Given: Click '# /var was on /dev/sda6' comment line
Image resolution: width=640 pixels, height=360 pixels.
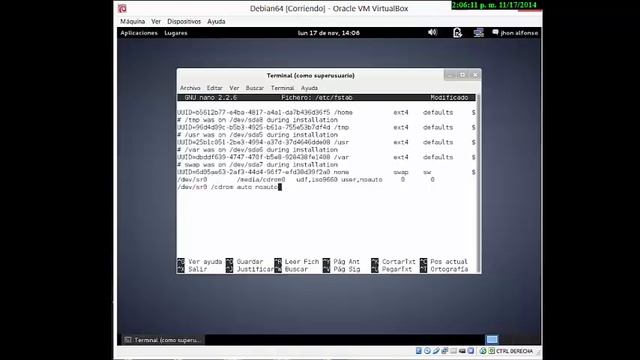Looking at the screenshot, I should pos(258,150).
